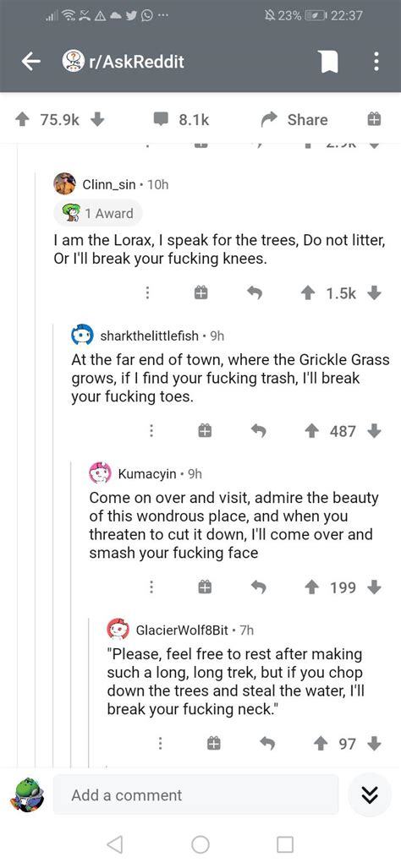
Task: Give award to sharkthelittlefish's comment
Action: 206,431
